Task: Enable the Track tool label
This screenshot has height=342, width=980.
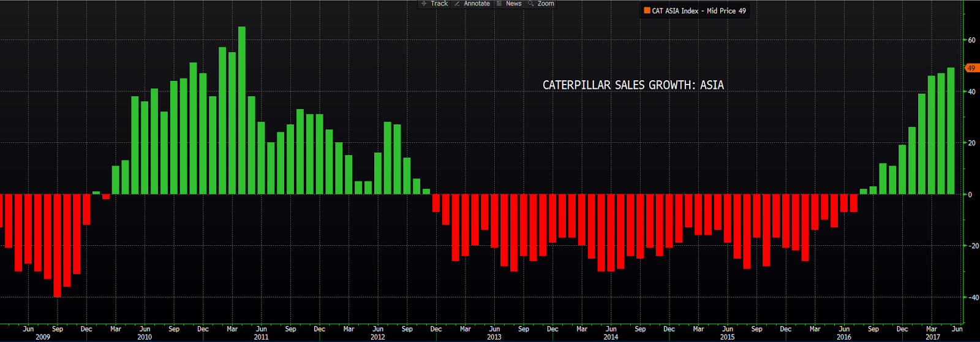Action: (x=439, y=4)
